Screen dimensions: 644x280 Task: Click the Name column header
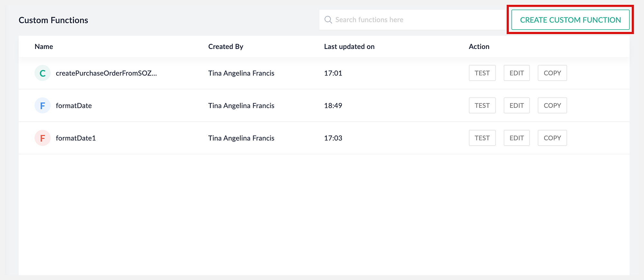pyautogui.click(x=44, y=46)
